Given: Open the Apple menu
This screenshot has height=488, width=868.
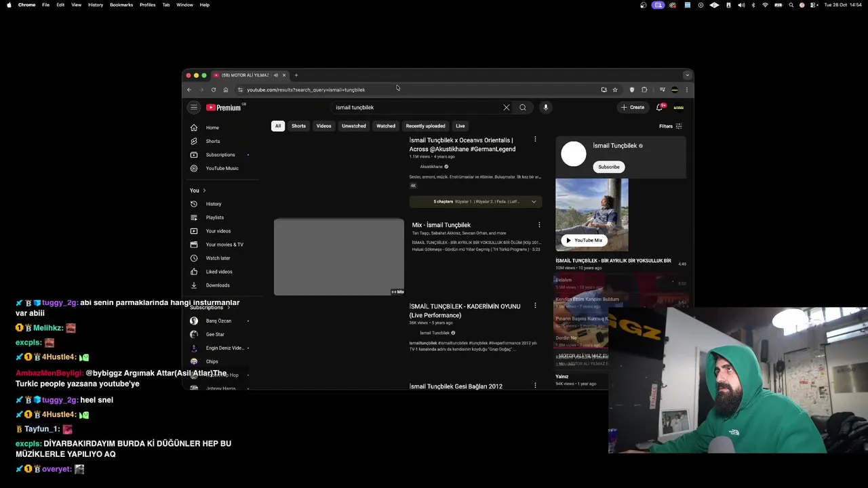Looking at the screenshot, I should [9, 5].
